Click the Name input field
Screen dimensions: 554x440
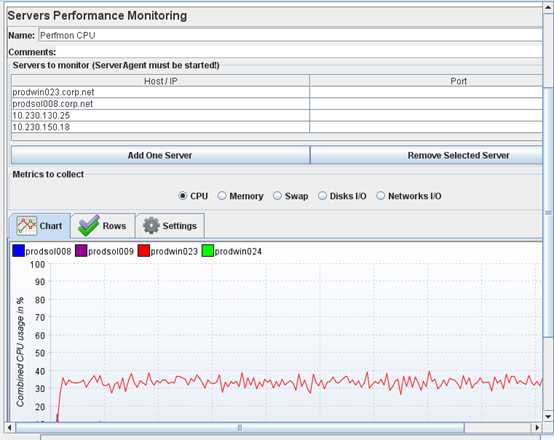tap(290, 35)
